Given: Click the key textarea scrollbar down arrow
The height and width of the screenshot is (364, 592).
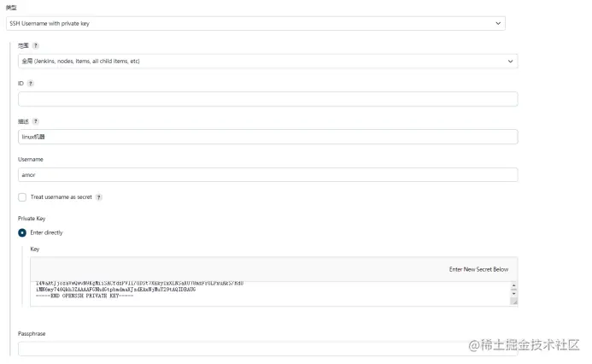Looking at the screenshot, I should pos(513,293).
